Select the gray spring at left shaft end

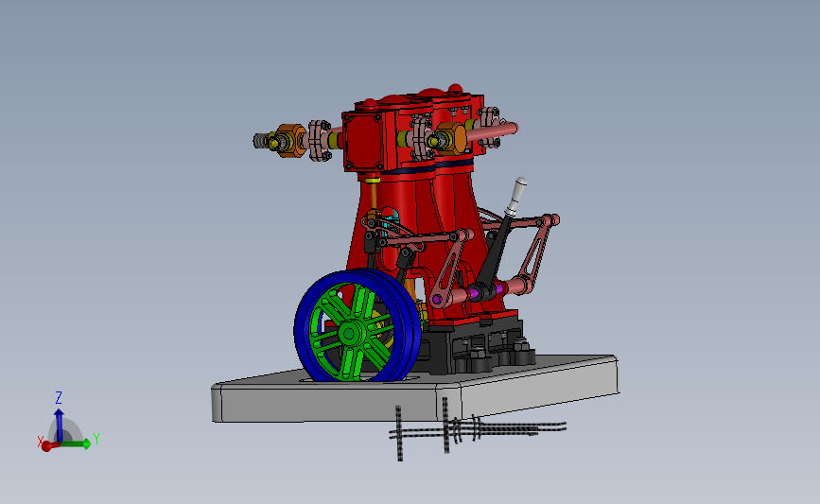click(260, 141)
